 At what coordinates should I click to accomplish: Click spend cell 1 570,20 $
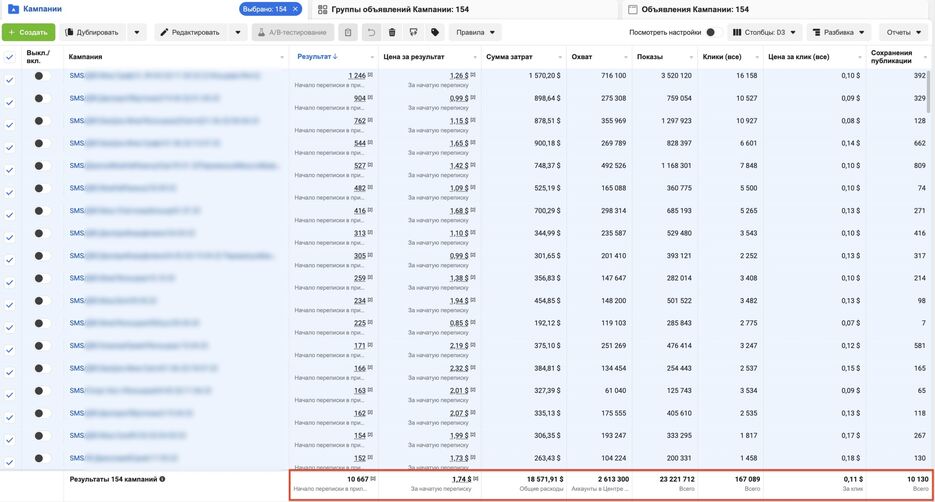544,76
